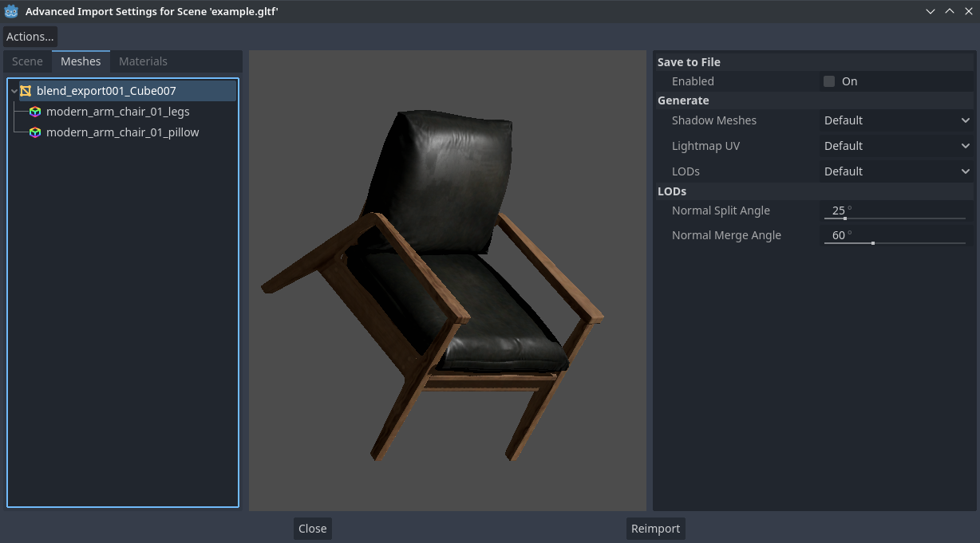The width and height of the screenshot is (980, 543).
Task: Switch to the Scene tab
Action: [x=27, y=61]
